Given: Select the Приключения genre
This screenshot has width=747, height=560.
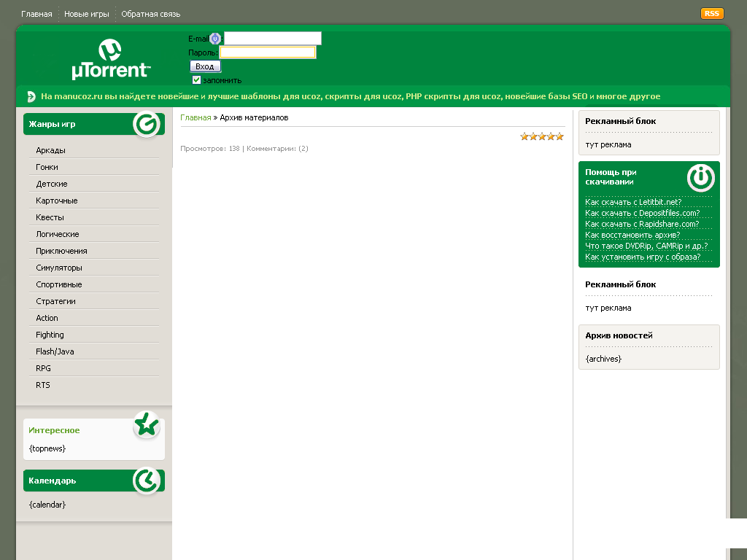Looking at the screenshot, I should tap(61, 251).
